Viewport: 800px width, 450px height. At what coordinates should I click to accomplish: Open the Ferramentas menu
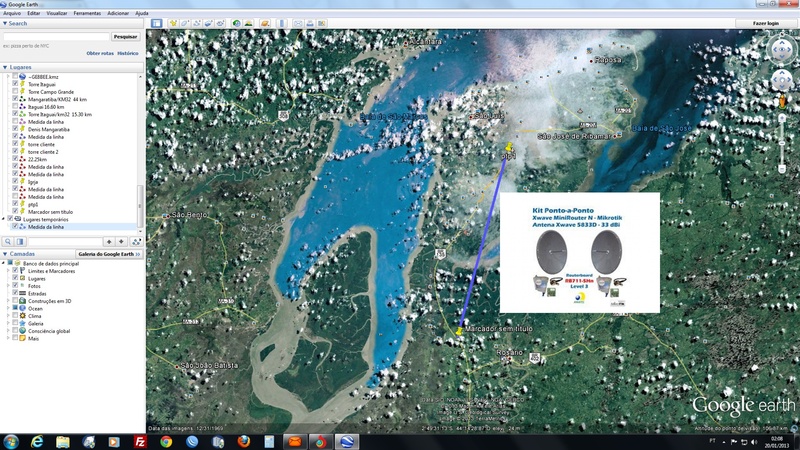click(87, 13)
